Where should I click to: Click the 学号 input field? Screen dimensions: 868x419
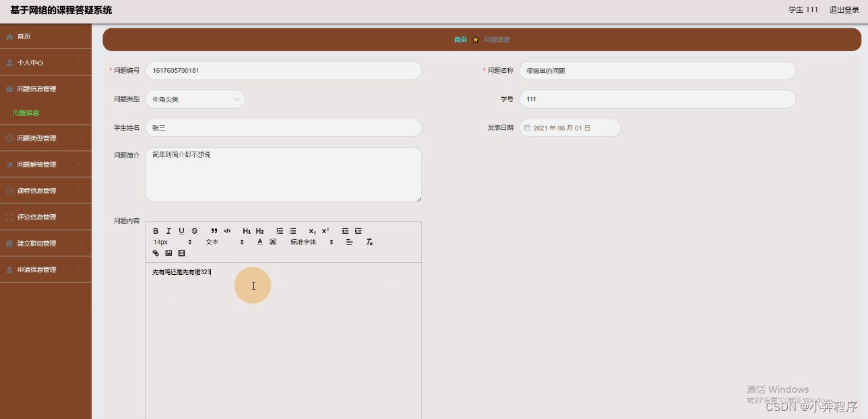(x=658, y=99)
